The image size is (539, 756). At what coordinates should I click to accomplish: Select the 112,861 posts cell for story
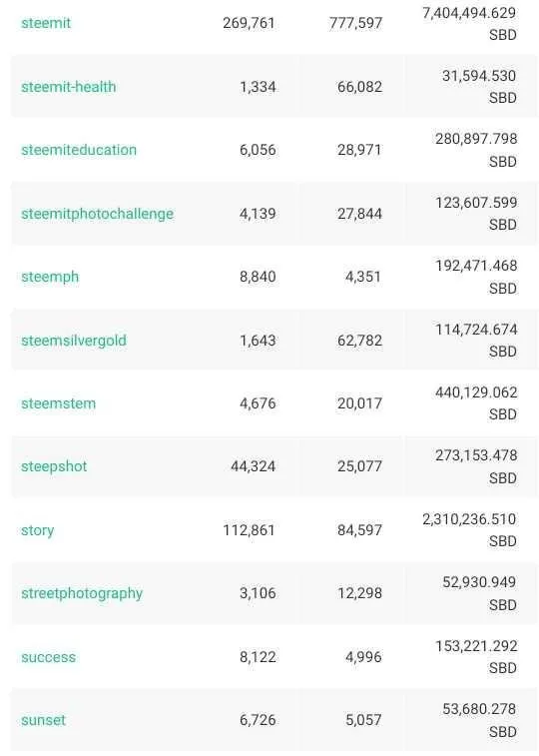click(249, 530)
